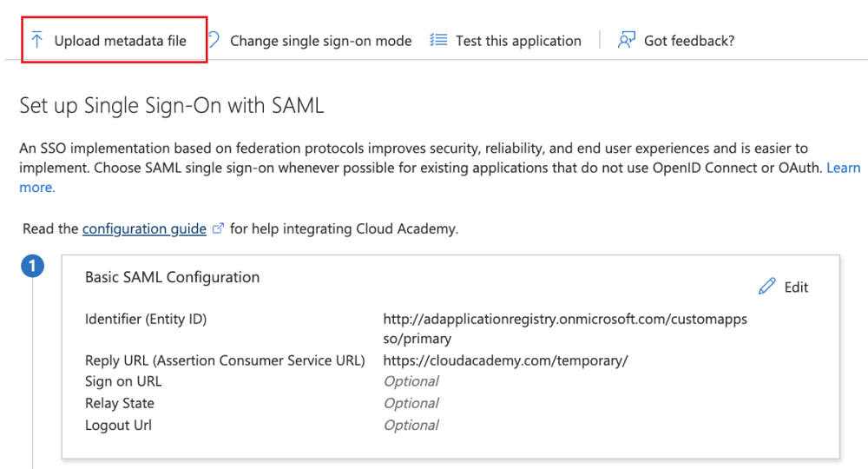Screen dimensions: 868x469
Task: Click the Optional value for Sign on URL
Action: [x=411, y=381]
